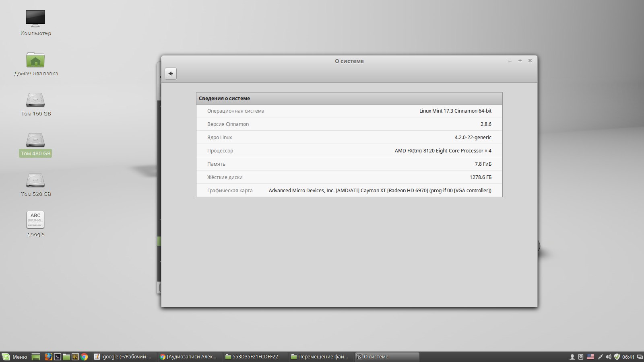Click the show desktop panel icon
The height and width of the screenshot is (362, 644).
(x=36, y=357)
